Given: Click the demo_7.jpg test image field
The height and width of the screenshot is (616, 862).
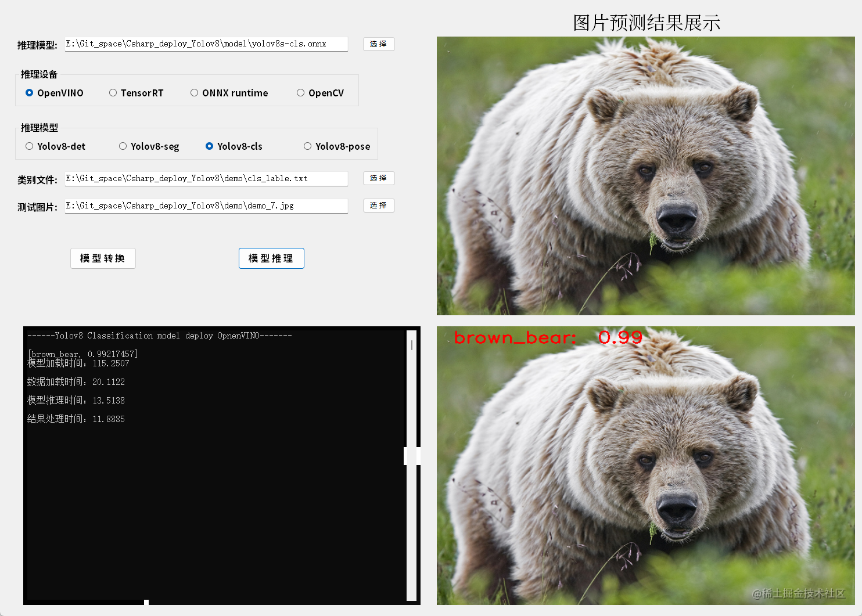Looking at the screenshot, I should pyautogui.click(x=206, y=206).
